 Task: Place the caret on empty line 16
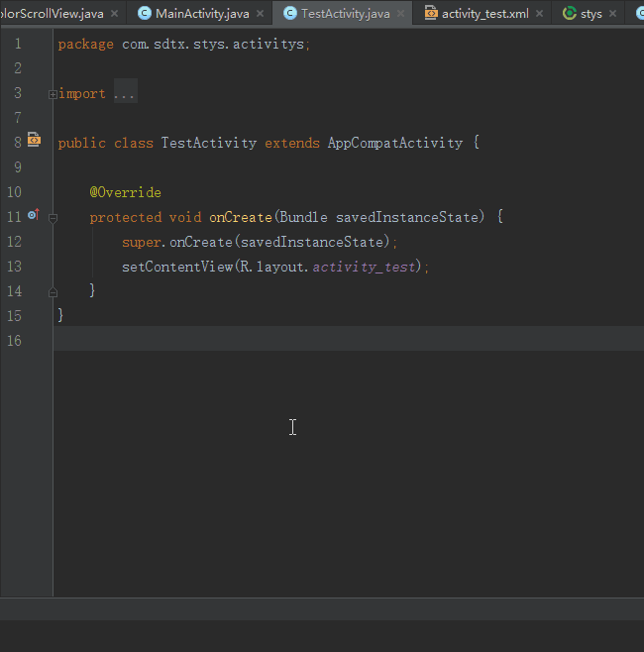click(349, 339)
